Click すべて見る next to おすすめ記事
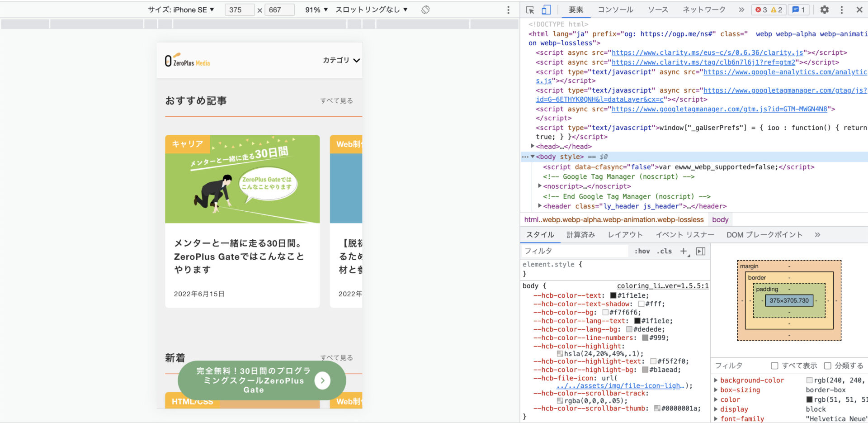The image size is (868, 423). (336, 100)
